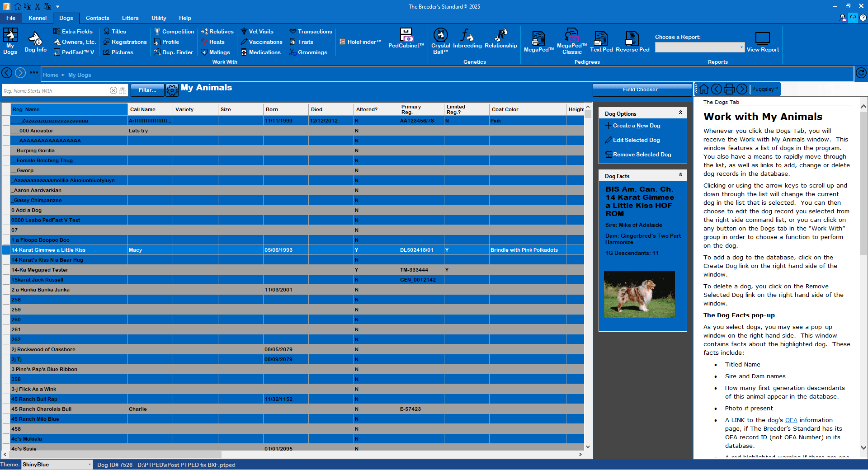Viewport: 868px width, 470px height.
Task: Cut using the scissors icon on quick access toolbar
Action: (x=38, y=6)
